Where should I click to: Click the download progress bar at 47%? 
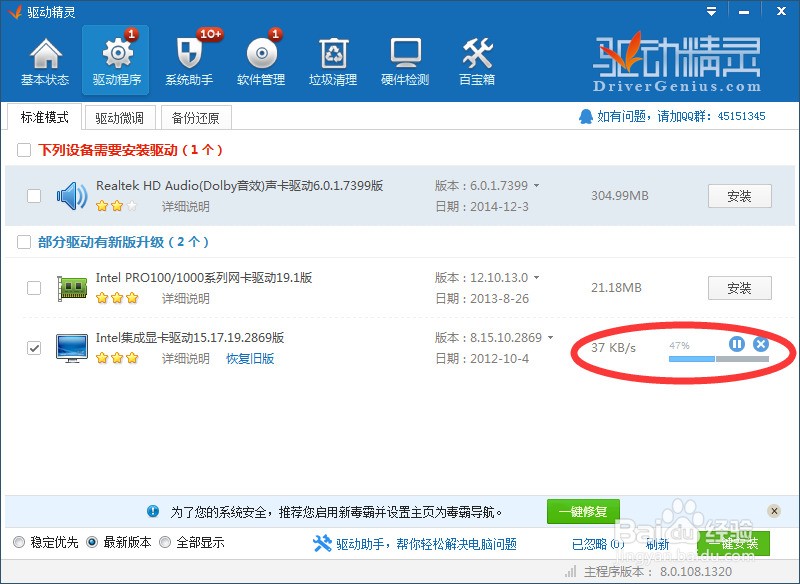(718, 359)
